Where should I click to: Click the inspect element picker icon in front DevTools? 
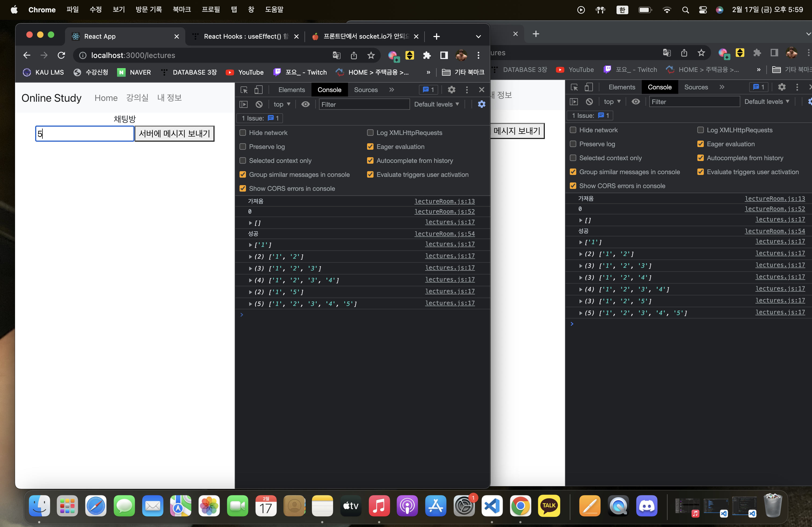244,90
